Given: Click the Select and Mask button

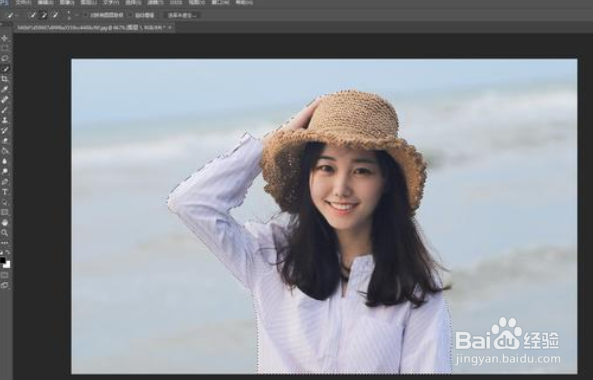Looking at the screenshot, I should 182,16.
